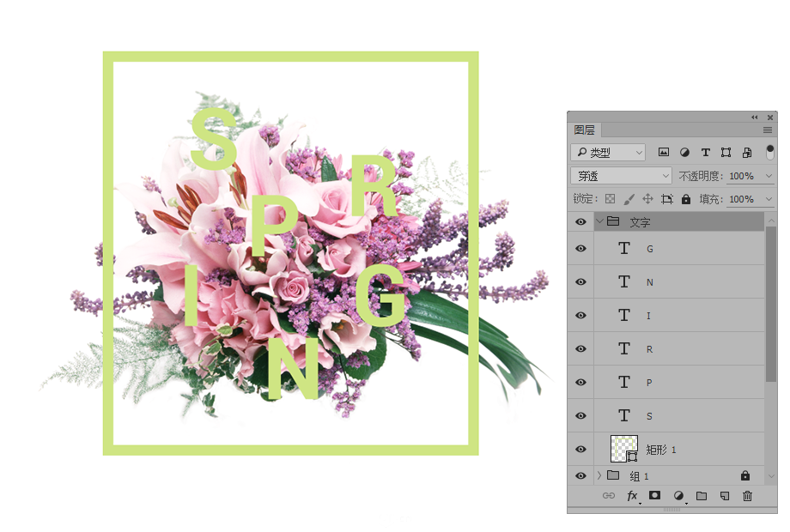Toggle the layer filter on/off switch

pyautogui.click(x=770, y=152)
